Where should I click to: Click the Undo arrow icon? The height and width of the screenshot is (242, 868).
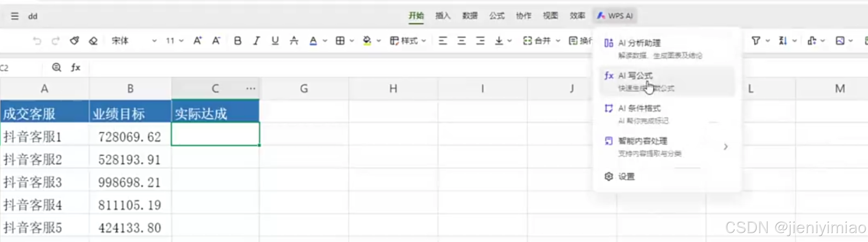pos(37,41)
